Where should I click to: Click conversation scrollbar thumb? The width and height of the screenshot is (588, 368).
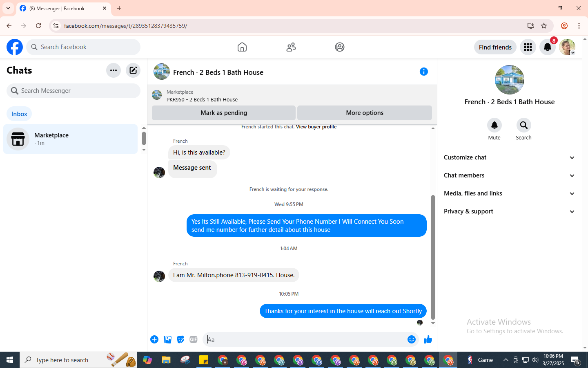pyautogui.click(x=433, y=258)
